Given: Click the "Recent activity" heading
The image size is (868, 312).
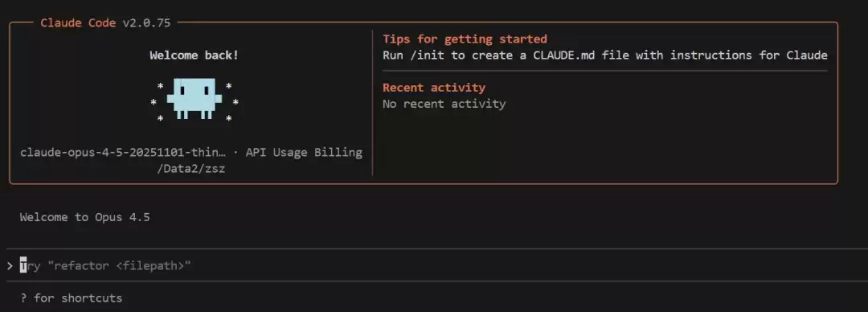Looking at the screenshot, I should [434, 88].
